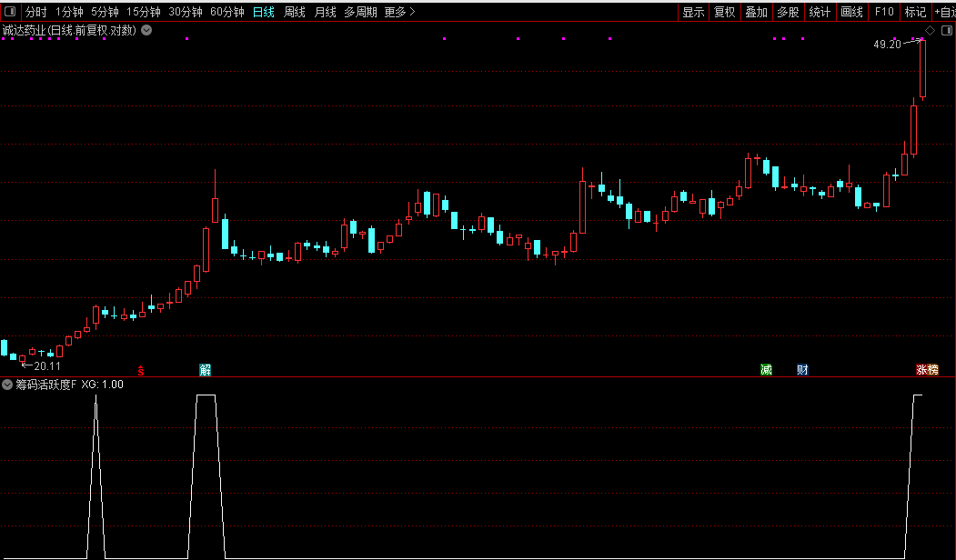
Task: Switch to 月线 monthly chart
Action: [325, 12]
